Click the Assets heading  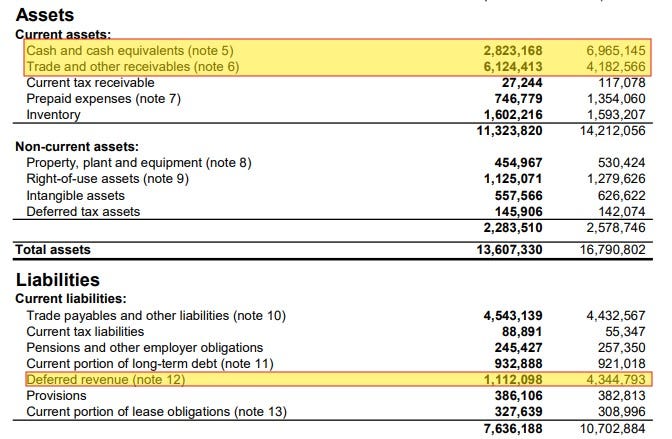coord(45,15)
